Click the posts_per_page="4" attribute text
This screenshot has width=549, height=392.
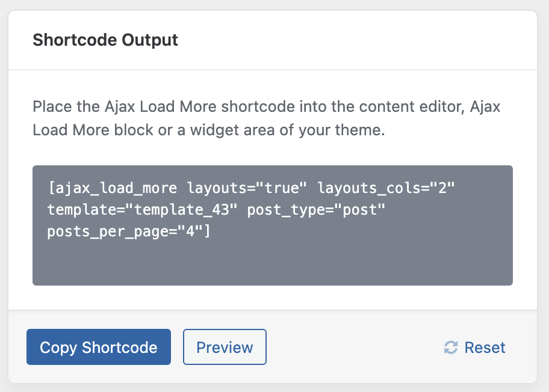coord(125,231)
